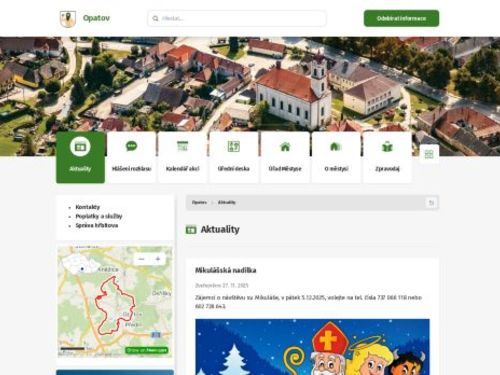Viewport: 500px width, 375px height.
Task: Click the green map link button
Action: click(147, 350)
